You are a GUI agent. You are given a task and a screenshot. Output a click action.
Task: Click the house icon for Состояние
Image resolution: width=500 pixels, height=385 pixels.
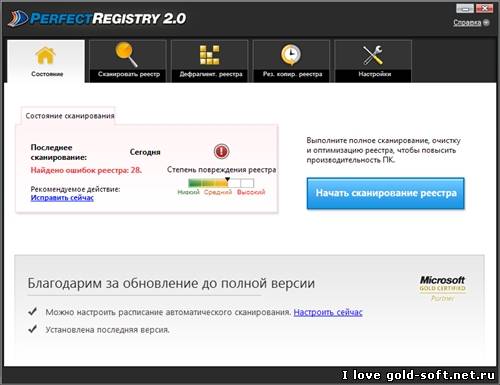point(45,55)
